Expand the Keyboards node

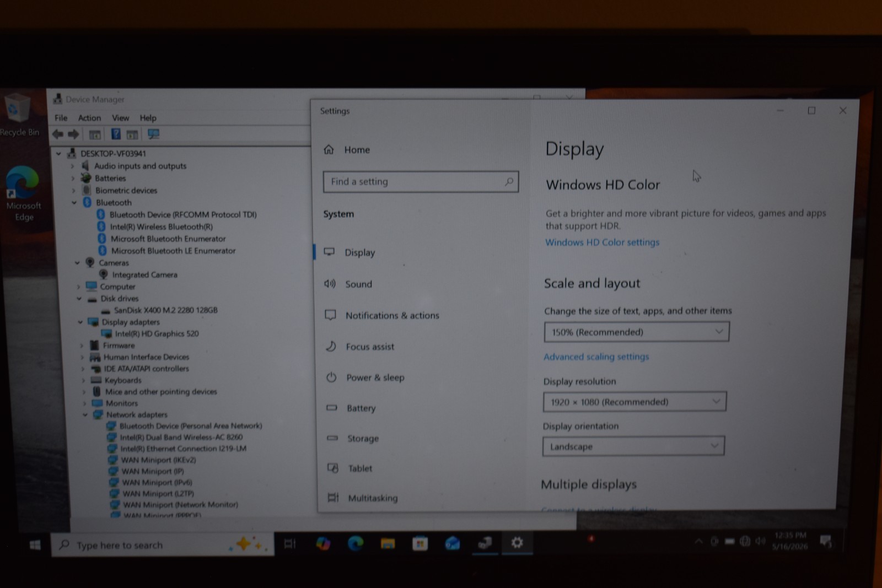(84, 380)
